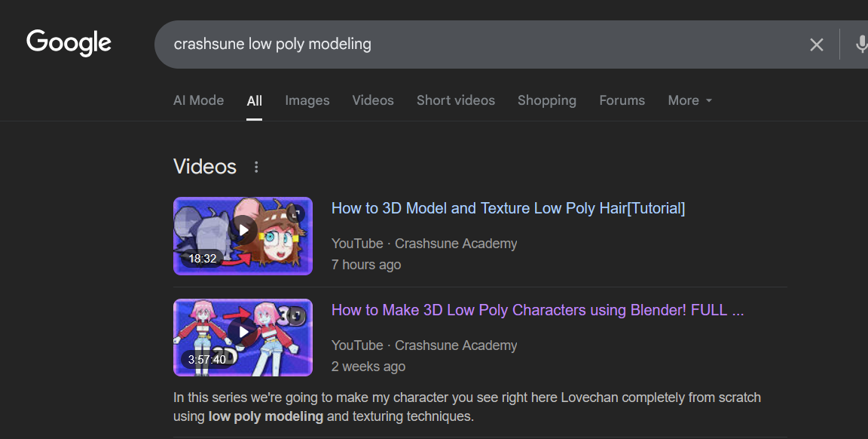Open the Images tab
Image resolution: width=868 pixels, height=439 pixels.
307,100
